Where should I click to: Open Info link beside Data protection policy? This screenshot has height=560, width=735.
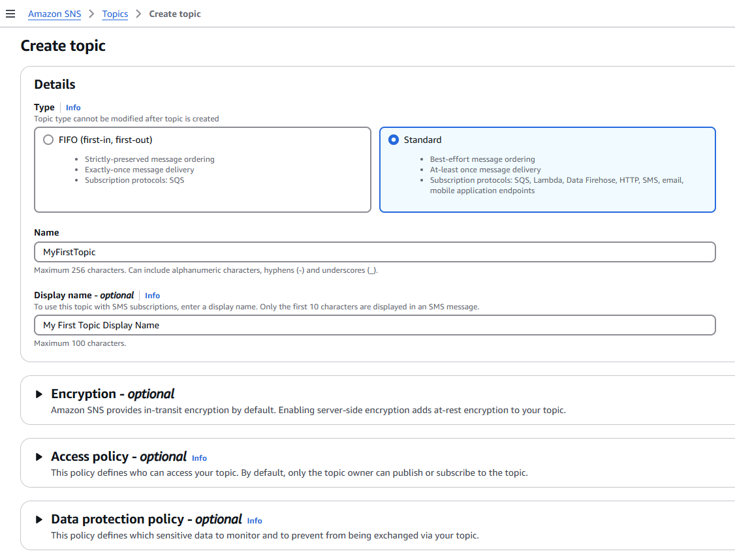[x=255, y=521]
